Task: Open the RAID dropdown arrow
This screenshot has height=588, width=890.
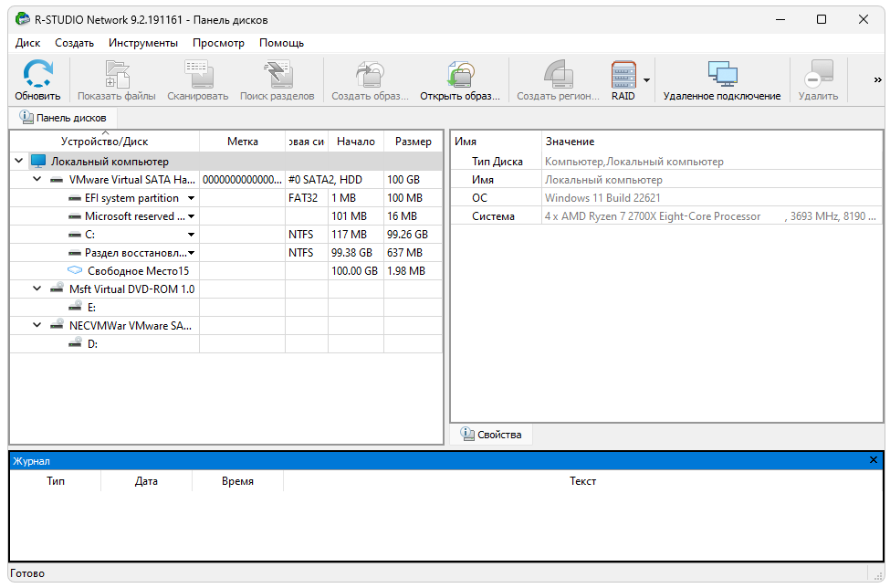Action: 646,80
